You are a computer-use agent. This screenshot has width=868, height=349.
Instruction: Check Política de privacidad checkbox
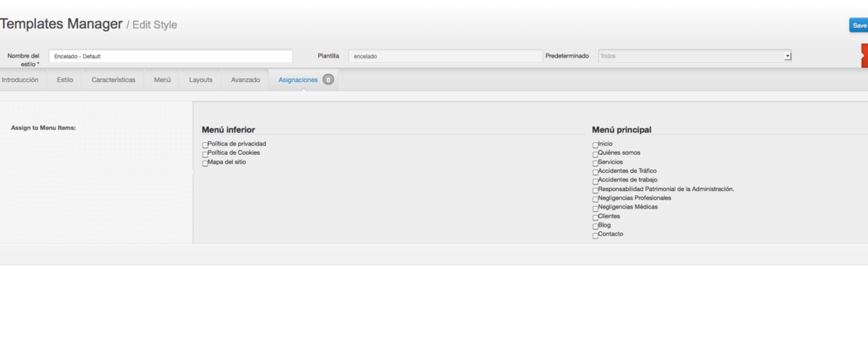coord(205,145)
